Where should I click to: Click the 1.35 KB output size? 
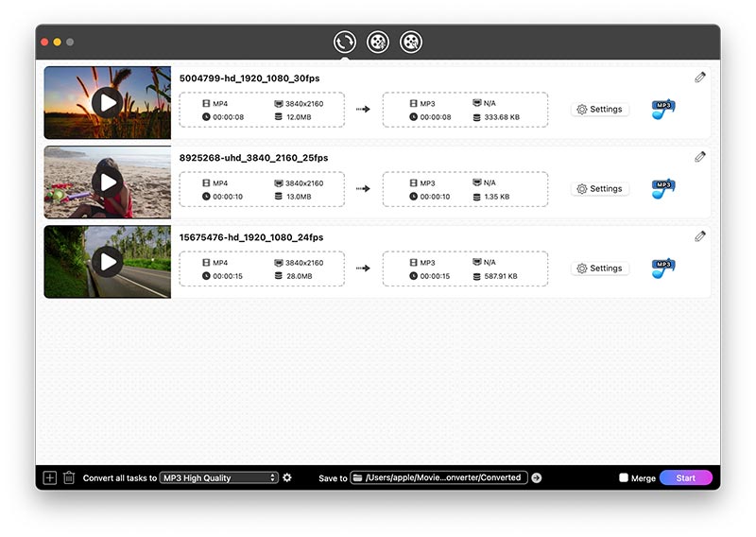click(497, 197)
